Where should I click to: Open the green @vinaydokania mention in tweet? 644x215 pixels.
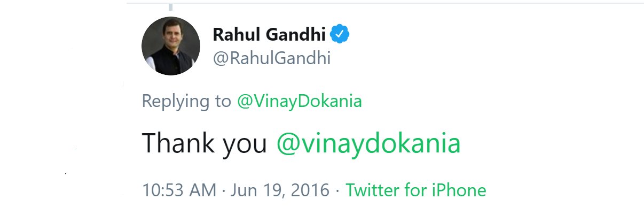click(x=368, y=143)
